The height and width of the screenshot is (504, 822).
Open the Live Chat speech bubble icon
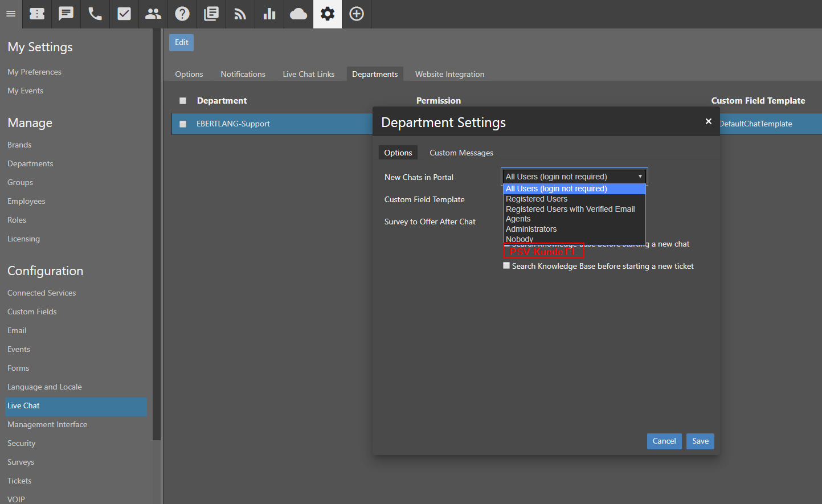tap(66, 14)
